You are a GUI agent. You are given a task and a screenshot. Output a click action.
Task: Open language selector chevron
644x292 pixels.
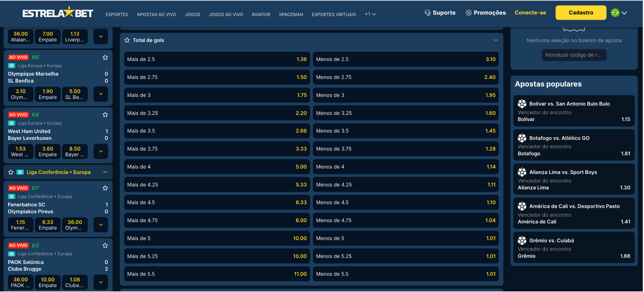click(x=624, y=13)
